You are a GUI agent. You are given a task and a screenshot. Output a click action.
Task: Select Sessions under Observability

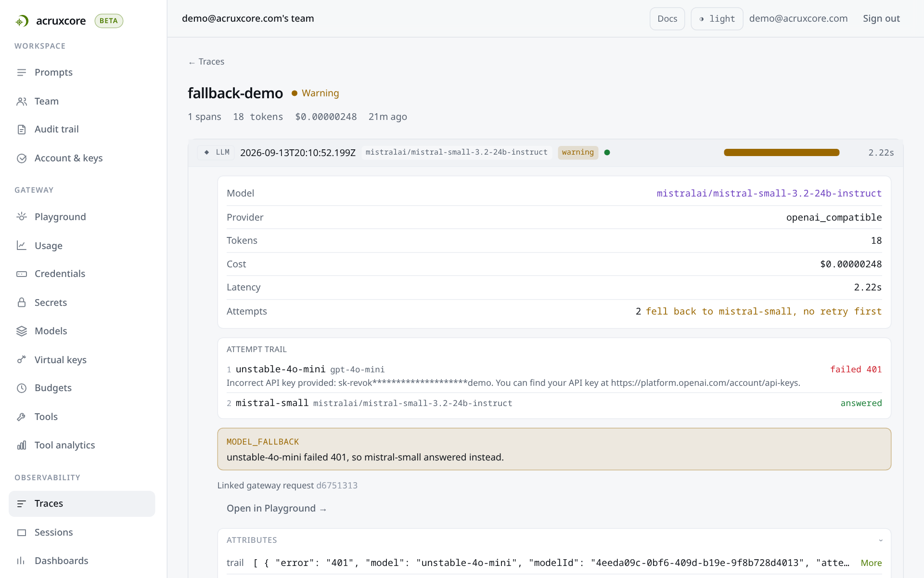(x=82, y=532)
